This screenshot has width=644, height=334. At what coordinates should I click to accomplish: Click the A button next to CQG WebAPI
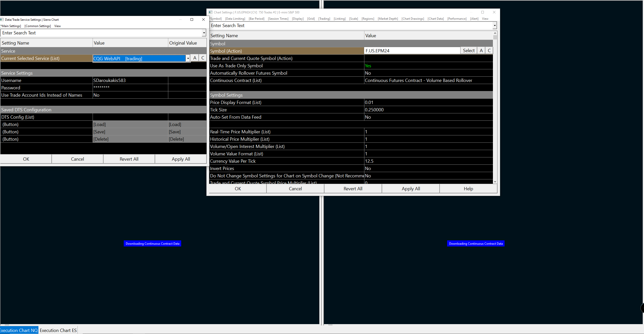(x=195, y=58)
